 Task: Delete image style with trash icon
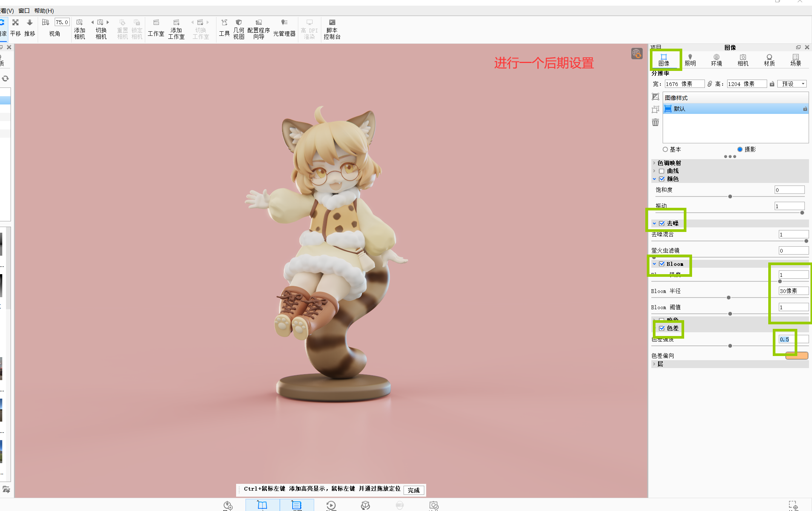coord(655,123)
